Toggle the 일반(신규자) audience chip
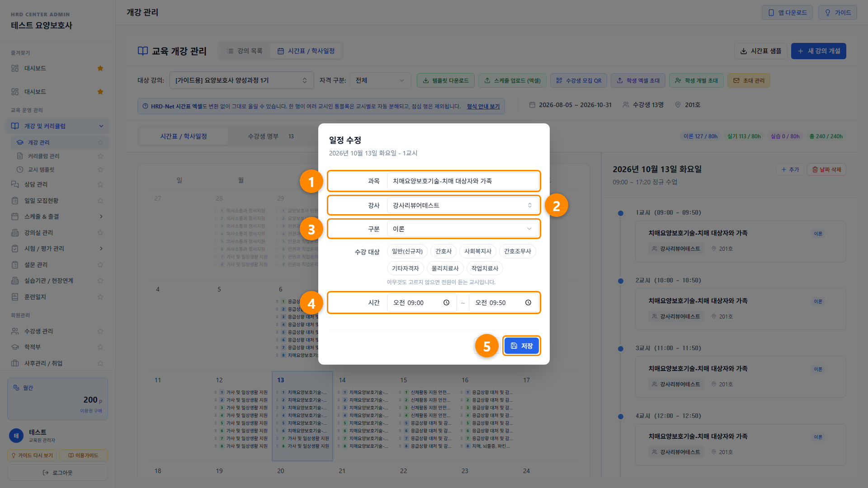868x488 pixels. pyautogui.click(x=407, y=251)
